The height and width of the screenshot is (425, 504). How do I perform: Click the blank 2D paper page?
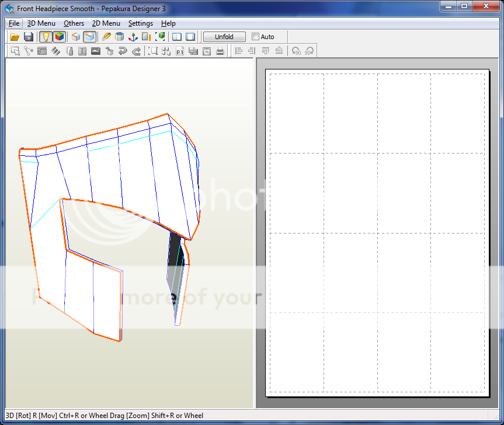[x=377, y=233]
